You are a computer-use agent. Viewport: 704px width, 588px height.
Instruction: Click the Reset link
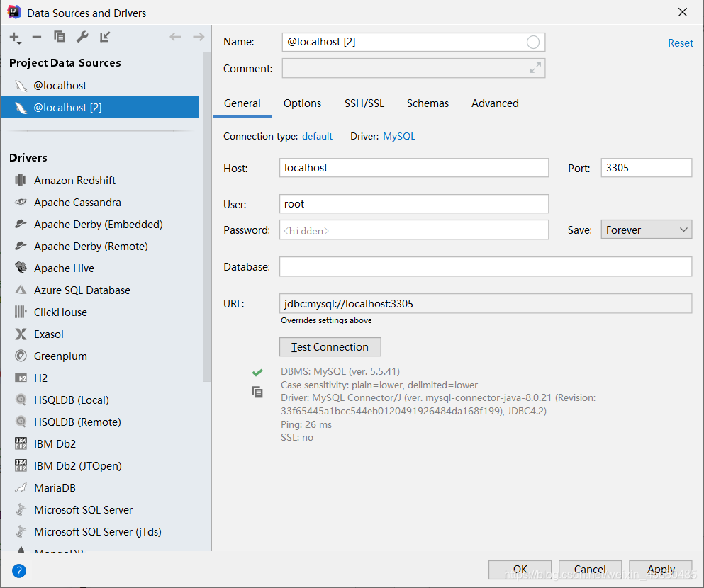tap(680, 43)
